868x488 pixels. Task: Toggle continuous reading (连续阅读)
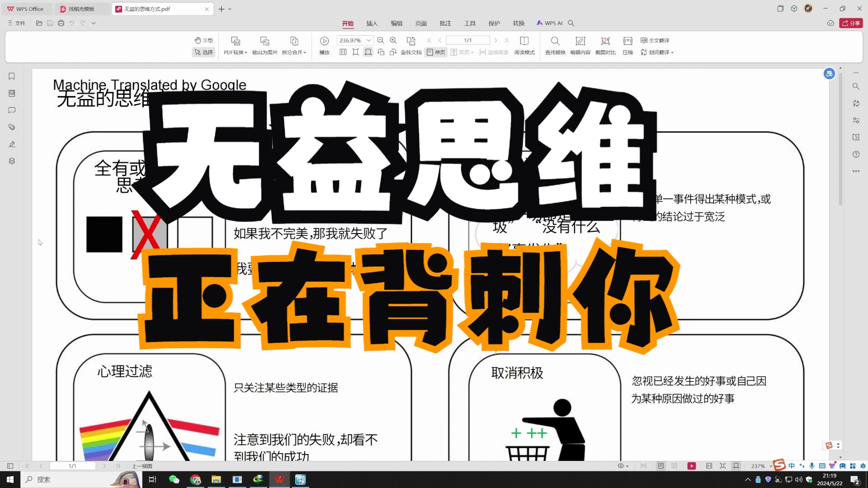point(494,52)
